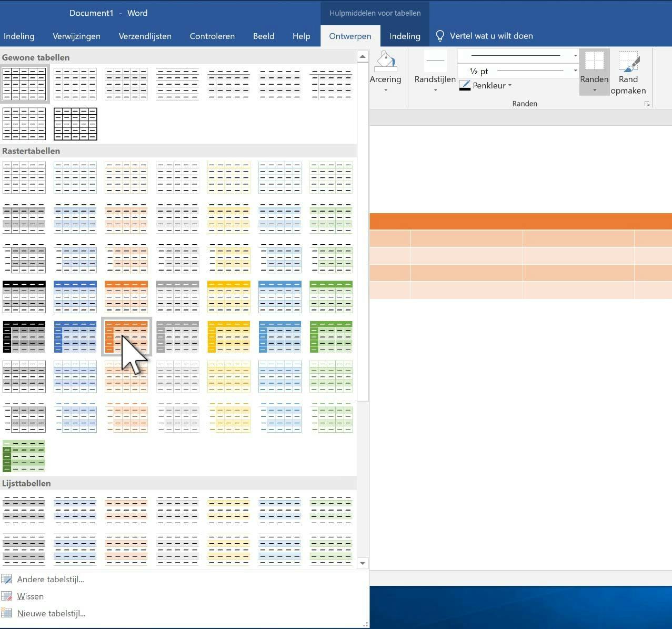Apply the orange header grid table style
This screenshot has width=672, height=629.
(x=126, y=297)
